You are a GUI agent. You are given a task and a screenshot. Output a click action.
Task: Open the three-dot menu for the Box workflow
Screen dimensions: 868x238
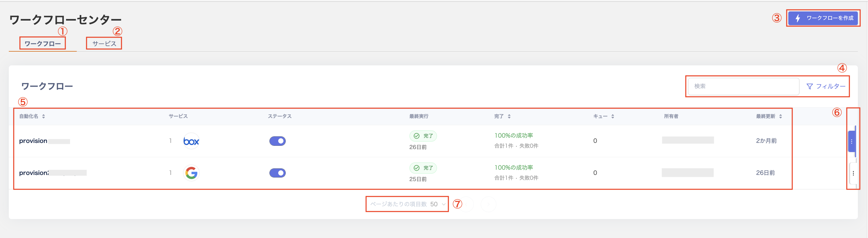851,142
